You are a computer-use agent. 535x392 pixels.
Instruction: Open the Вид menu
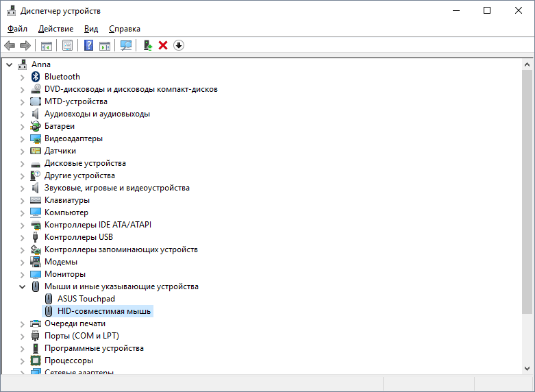91,29
